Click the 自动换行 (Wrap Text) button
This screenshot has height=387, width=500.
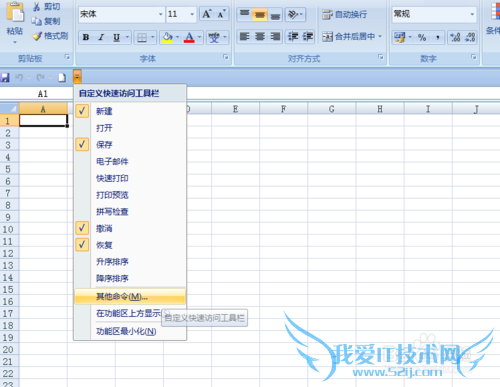345,15
